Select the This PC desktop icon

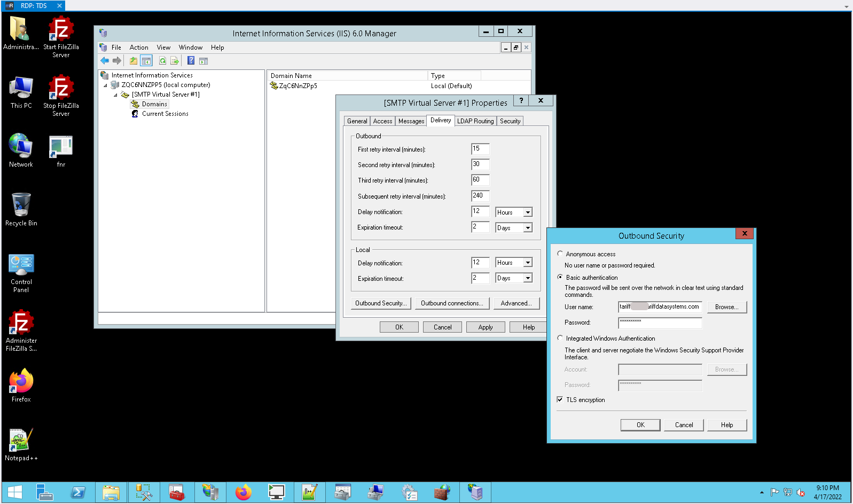pos(21,92)
